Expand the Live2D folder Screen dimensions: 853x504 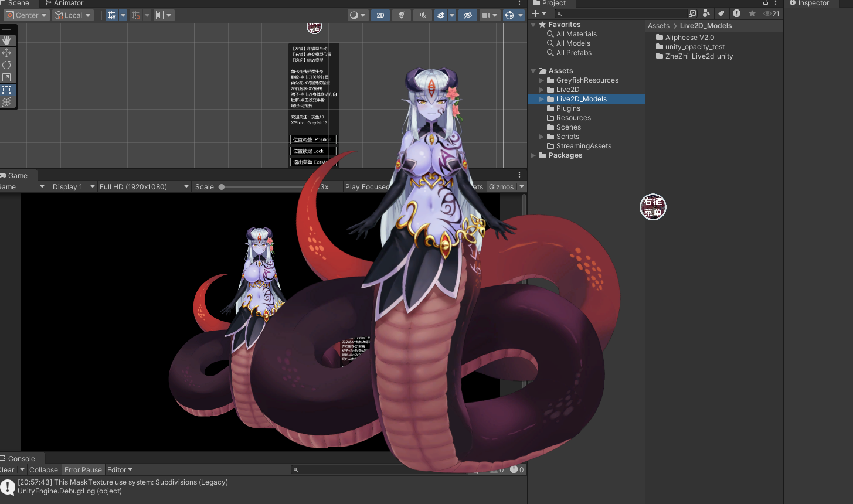tap(542, 90)
